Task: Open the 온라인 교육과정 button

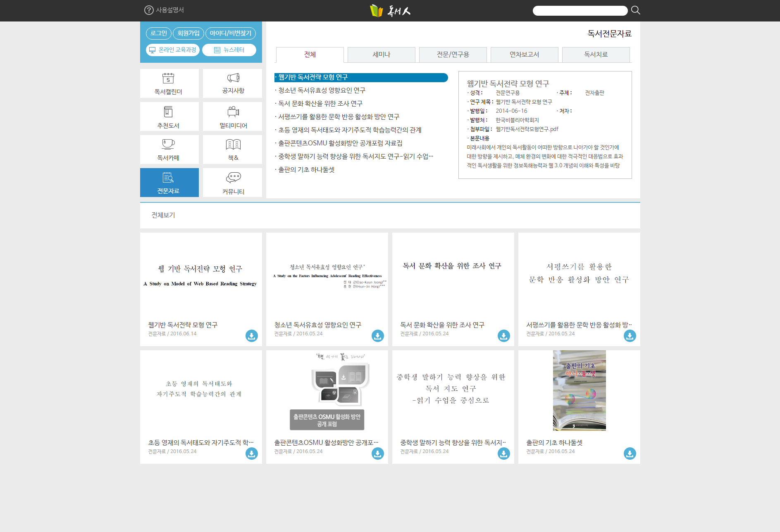Action: pyautogui.click(x=173, y=50)
